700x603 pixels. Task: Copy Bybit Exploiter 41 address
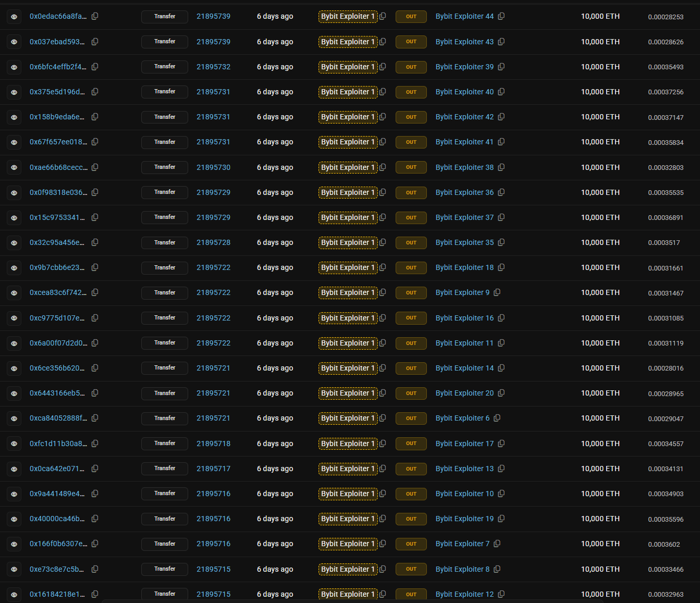point(501,142)
